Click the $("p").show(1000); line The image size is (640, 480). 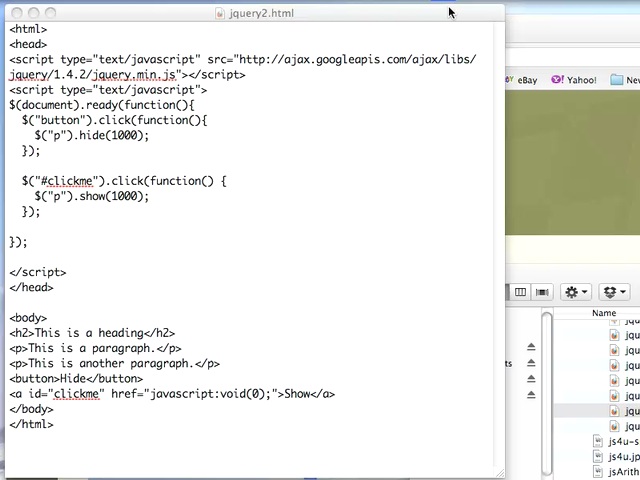pyautogui.click(x=92, y=196)
